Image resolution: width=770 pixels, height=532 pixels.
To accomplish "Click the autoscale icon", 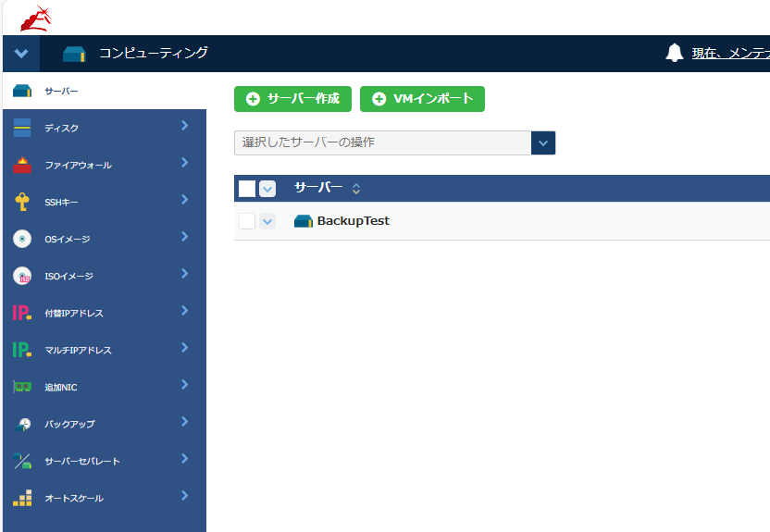I will tap(22, 498).
